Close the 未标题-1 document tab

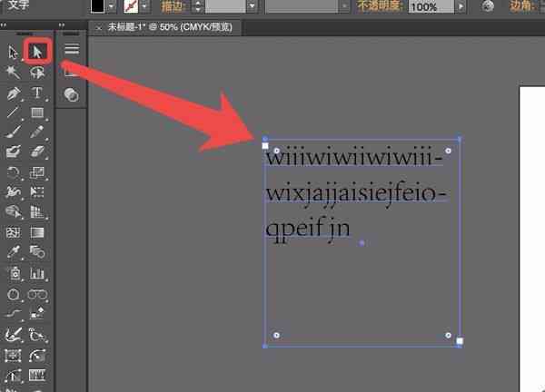pos(98,28)
